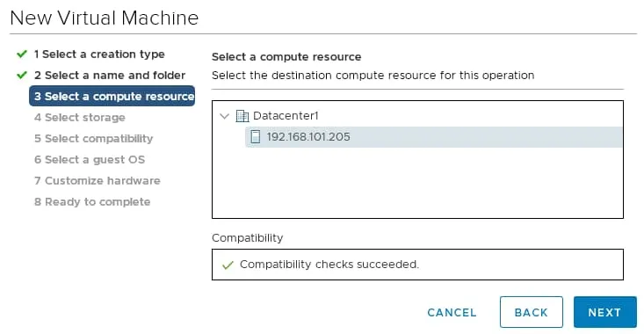644x334 pixels.
Task: Jump to step 8 Ready to complete
Action: tap(92, 201)
